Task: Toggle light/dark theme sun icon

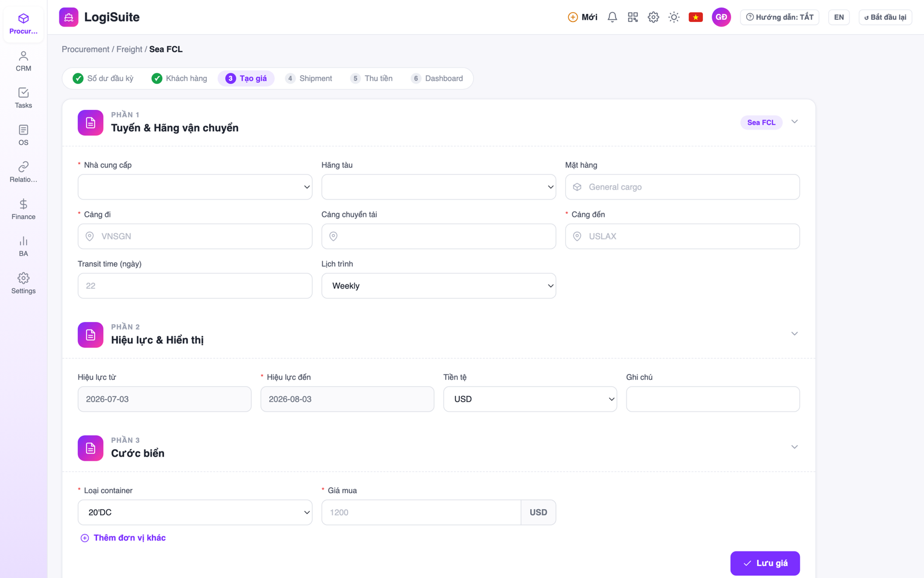Action: 674,17
